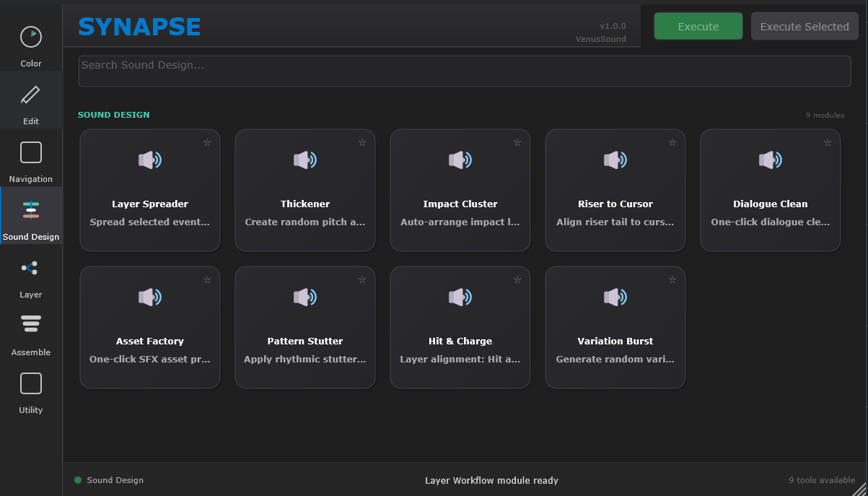The height and width of the screenshot is (496, 868).
Task: Click the v1.0.0 version label
Action: point(613,26)
